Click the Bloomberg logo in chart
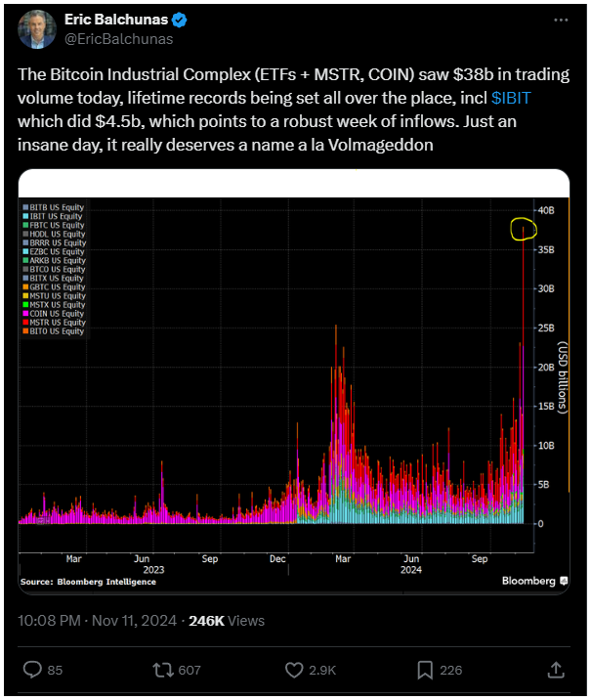This screenshot has width=591, height=700. 534,581
